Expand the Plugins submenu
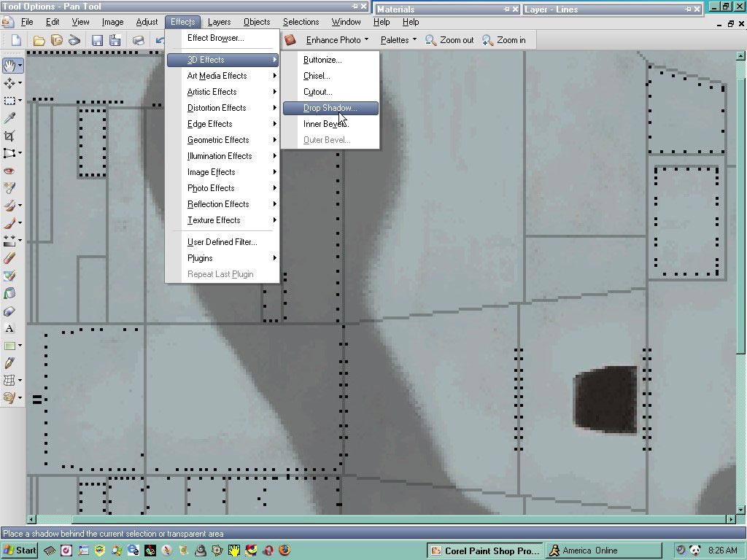 [222, 258]
